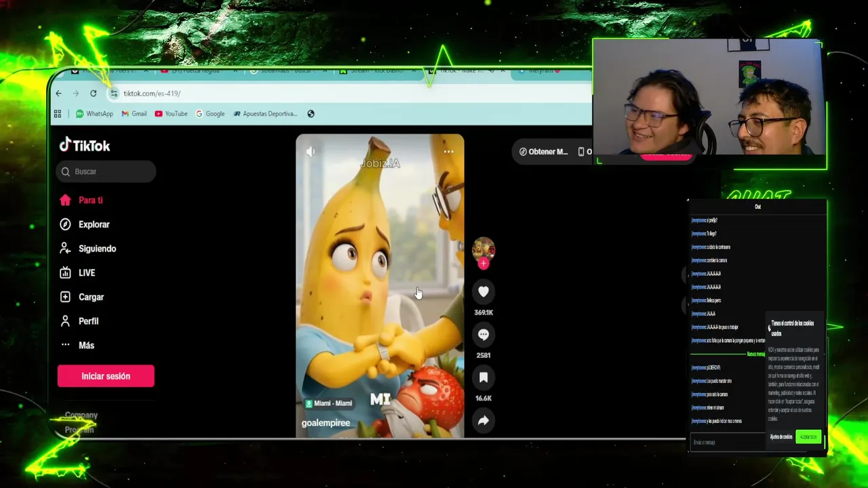Click the Miami location tag
This screenshot has width=868, height=488.
coord(329,403)
